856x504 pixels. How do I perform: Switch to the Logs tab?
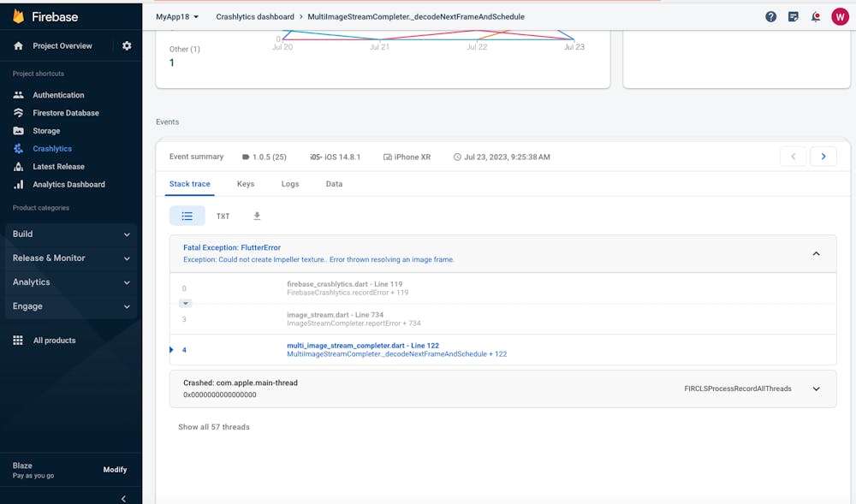[290, 184]
